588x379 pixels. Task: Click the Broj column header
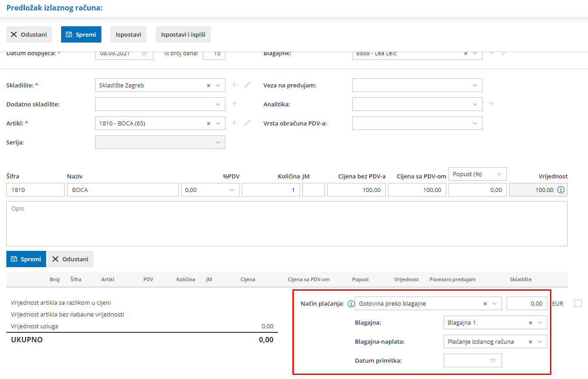(55, 279)
